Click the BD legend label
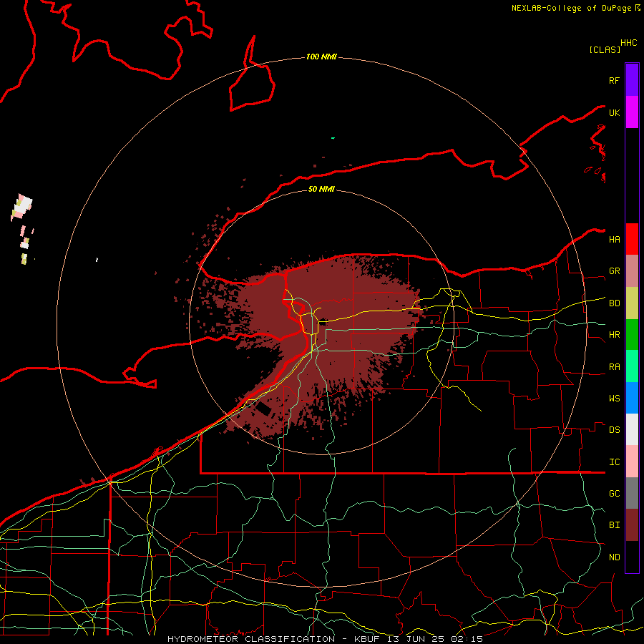Viewport: 644px width, 644px height. tap(614, 303)
